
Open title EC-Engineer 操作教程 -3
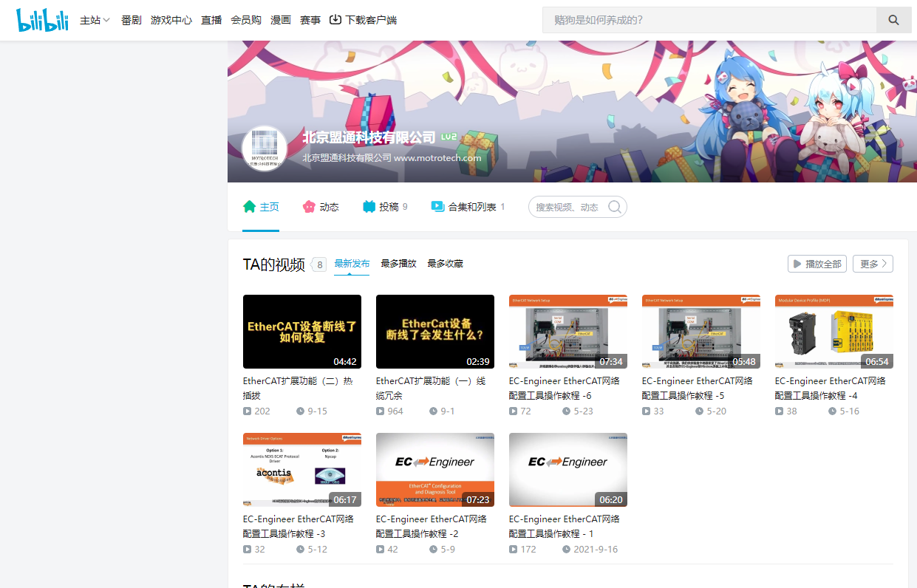tap(299, 527)
